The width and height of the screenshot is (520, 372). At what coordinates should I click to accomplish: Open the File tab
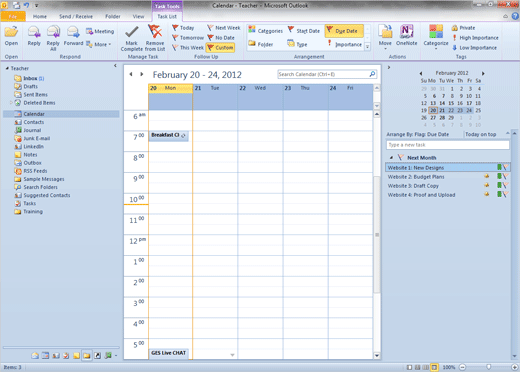(13, 16)
